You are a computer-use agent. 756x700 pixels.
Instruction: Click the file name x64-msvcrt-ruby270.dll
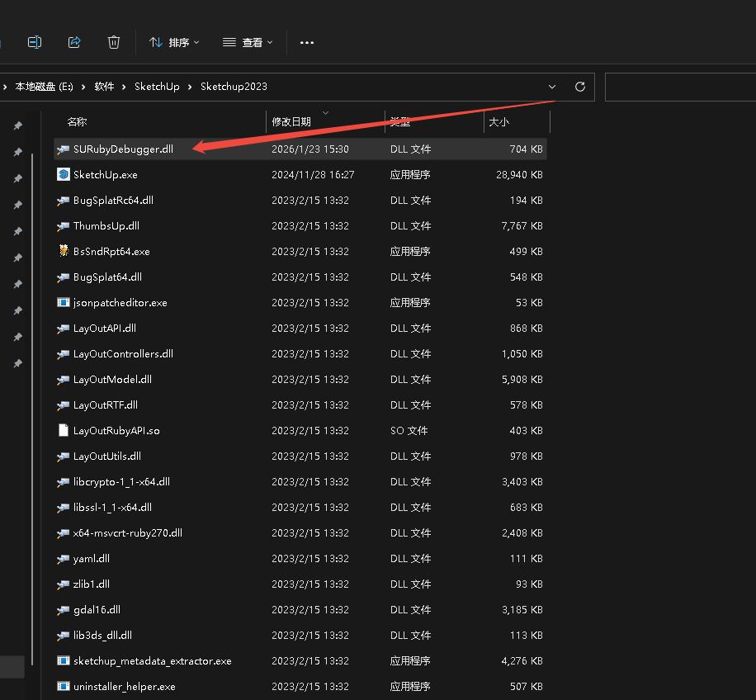tap(128, 532)
